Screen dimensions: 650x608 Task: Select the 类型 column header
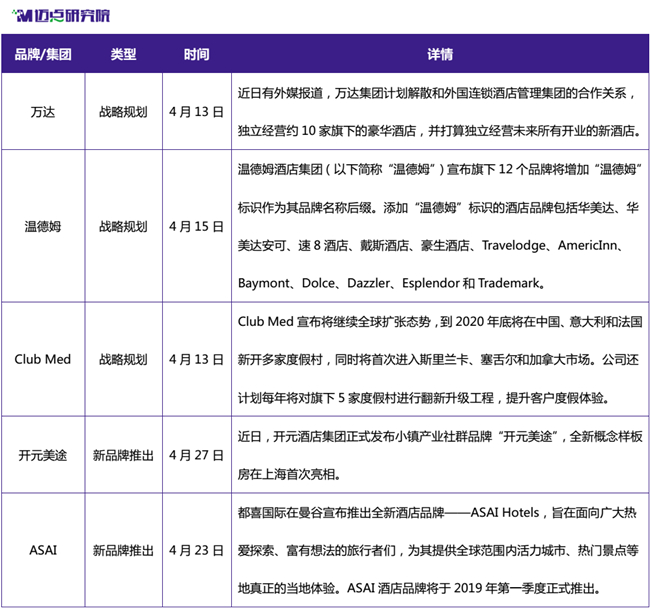point(124,54)
